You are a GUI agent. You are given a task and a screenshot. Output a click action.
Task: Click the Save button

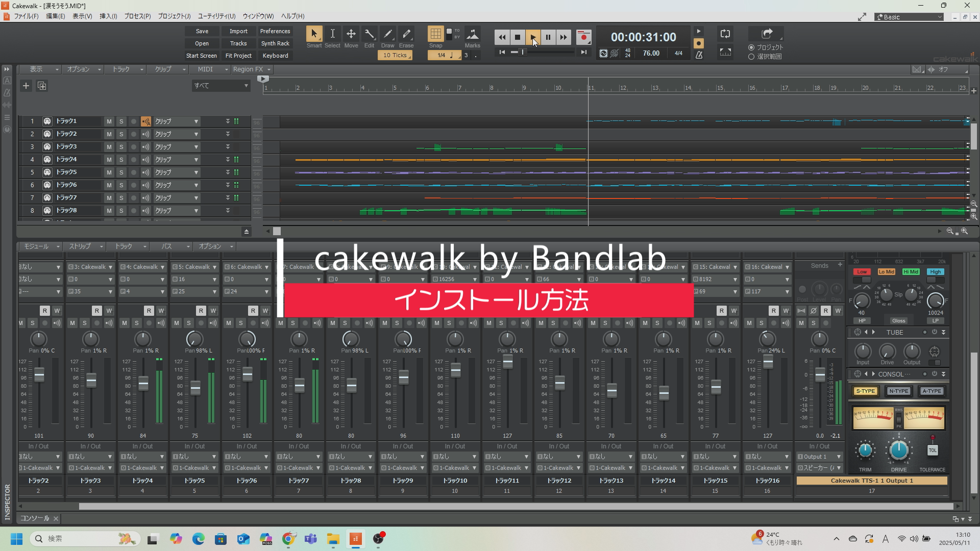pos(202,31)
